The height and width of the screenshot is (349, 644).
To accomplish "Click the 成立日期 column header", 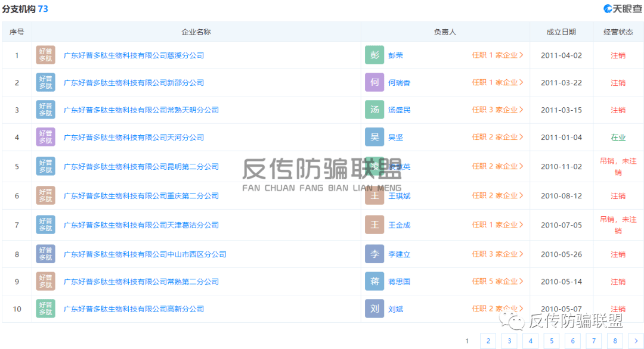I will (x=561, y=32).
